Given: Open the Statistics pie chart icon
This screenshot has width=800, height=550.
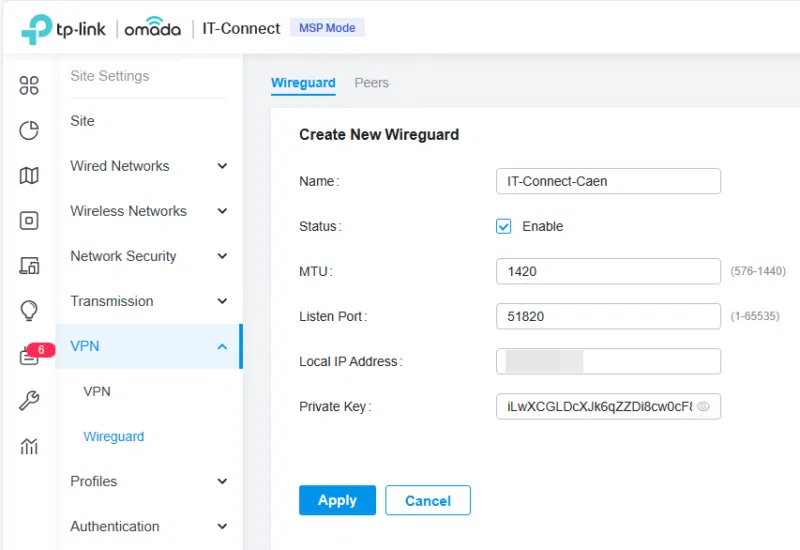Looking at the screenshot, I should coord(29,131).
